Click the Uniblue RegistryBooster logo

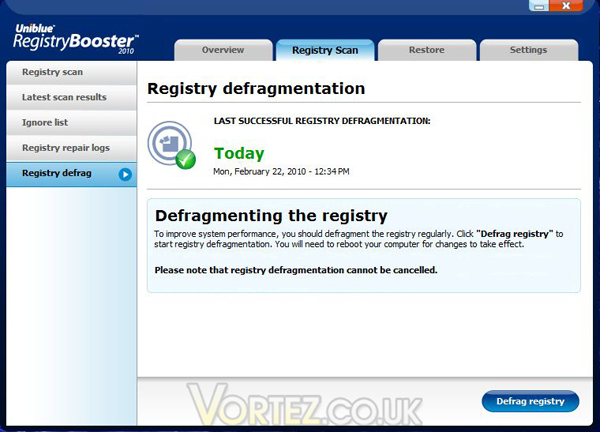point(75,39)
